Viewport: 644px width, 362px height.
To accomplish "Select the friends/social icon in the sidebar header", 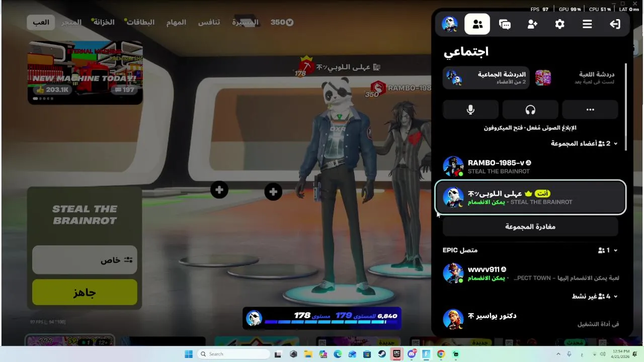I will (477, 24).
